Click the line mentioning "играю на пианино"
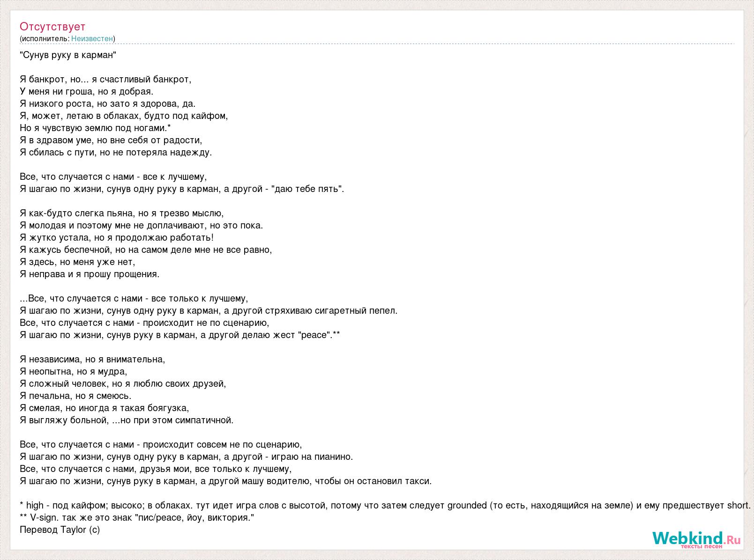 [x=187, y=457]
